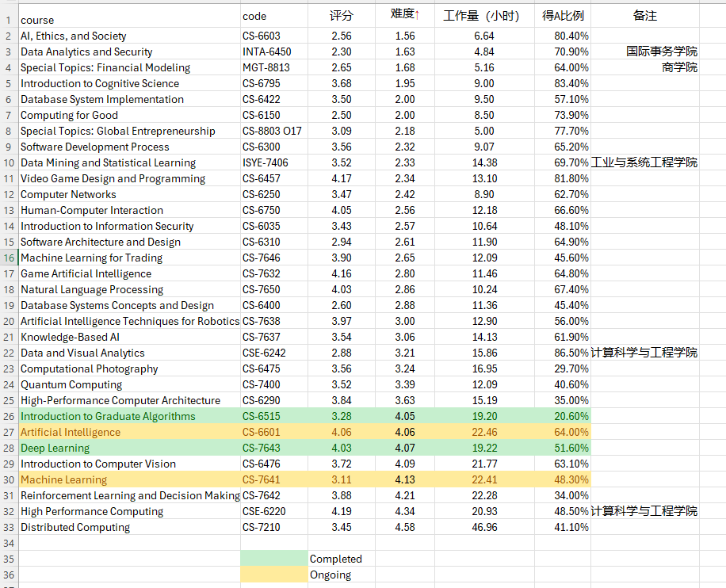726x588 pixels.
Task: Click the 评分 header cell
Action: coord(342,16)
